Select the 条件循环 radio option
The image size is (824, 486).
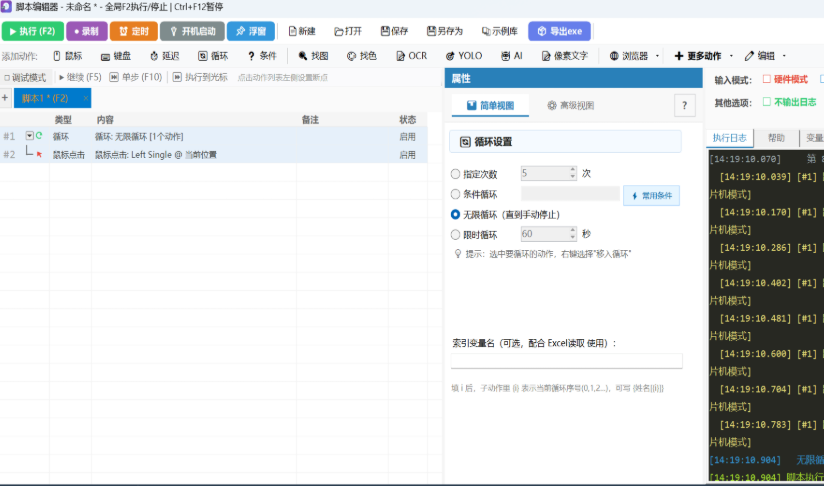pyautogui.click(x=456, y=194)
